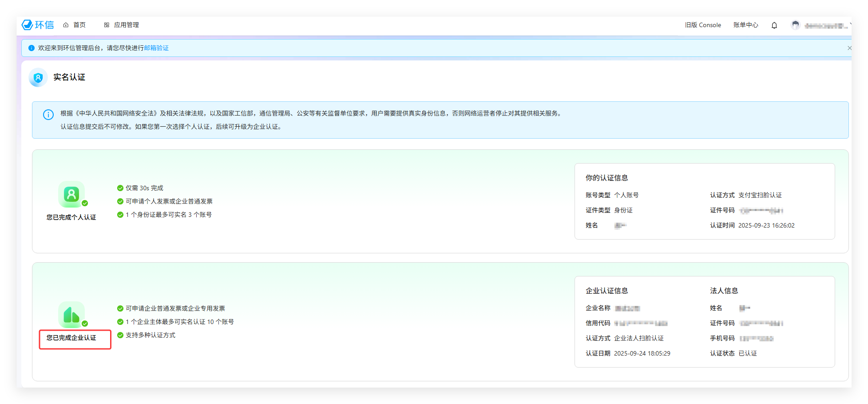
Task: Open 应用管理 from the top navigation
Action: click(x=122, y=25)
